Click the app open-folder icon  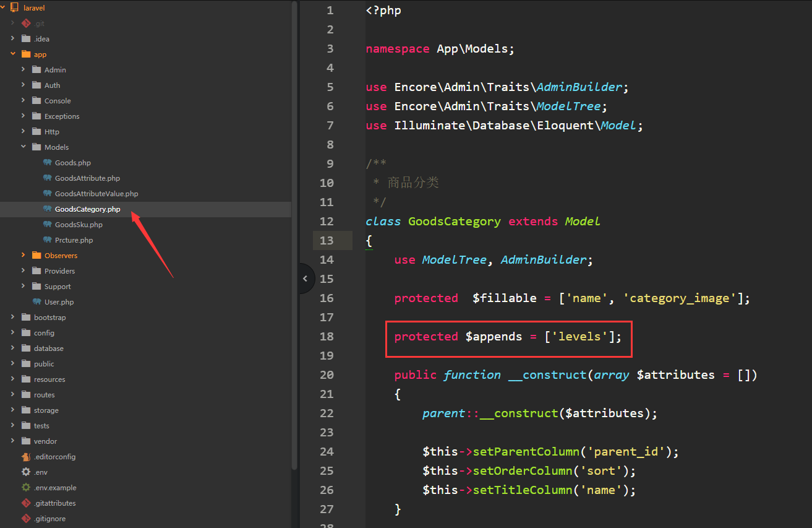coord(26,54)
